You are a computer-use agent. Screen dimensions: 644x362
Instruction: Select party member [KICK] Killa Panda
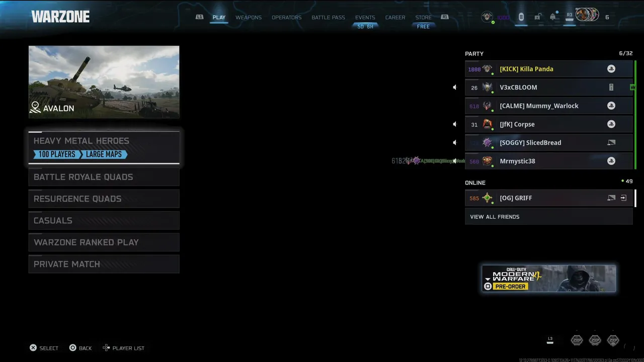548,69
